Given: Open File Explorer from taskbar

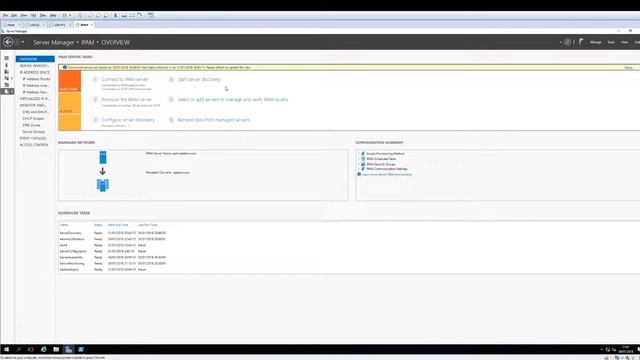Looking at the screenshot, I should 56,349.
